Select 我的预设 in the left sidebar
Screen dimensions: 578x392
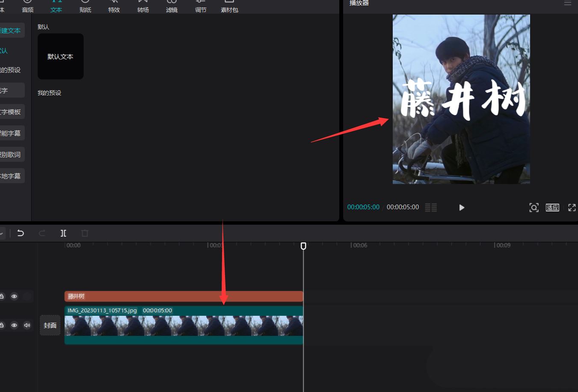point(10,70)
